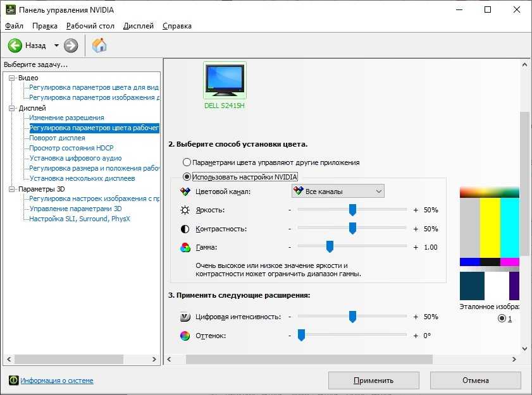This screenshot has height=395, width=532.
Task: Open Настройка SLI, Surround, PhysX task
Action: click(x=80, y=219)
